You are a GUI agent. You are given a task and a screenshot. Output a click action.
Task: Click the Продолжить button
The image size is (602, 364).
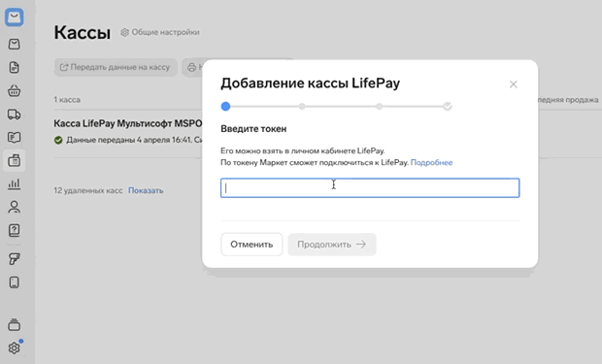pyautogui.click(x=332, y=245)
